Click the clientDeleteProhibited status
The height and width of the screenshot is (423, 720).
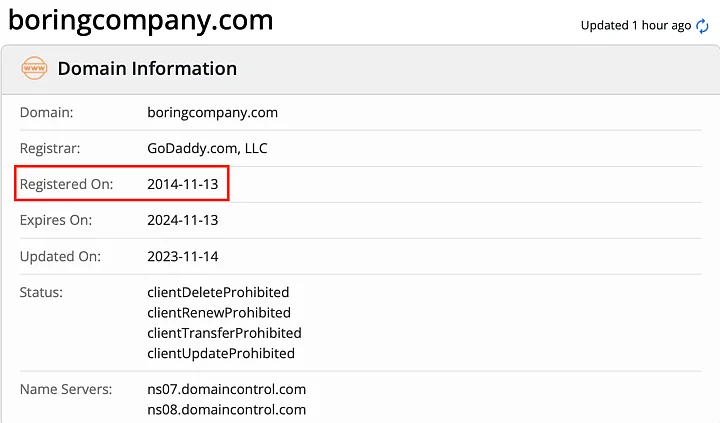coord(218,292)
